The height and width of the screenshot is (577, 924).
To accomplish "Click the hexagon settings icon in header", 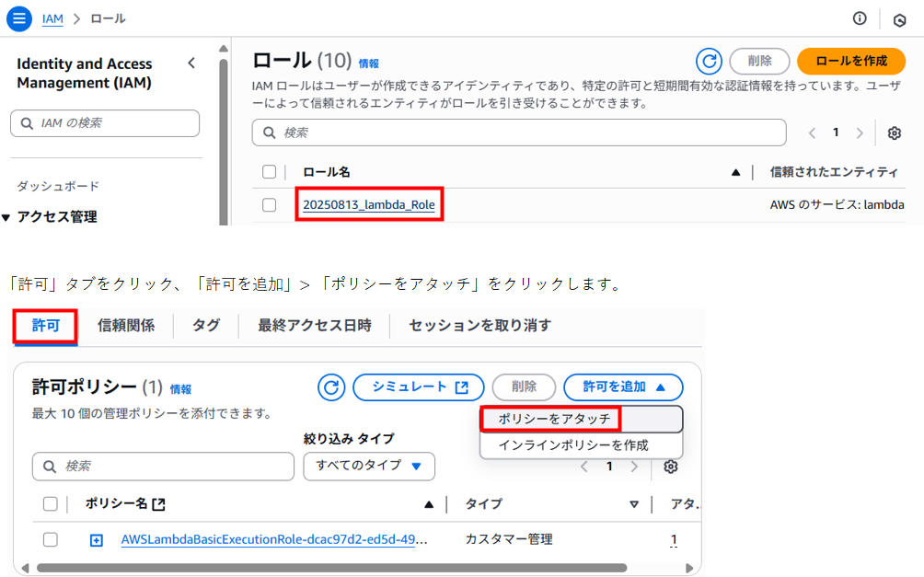I will click(899, 20).
